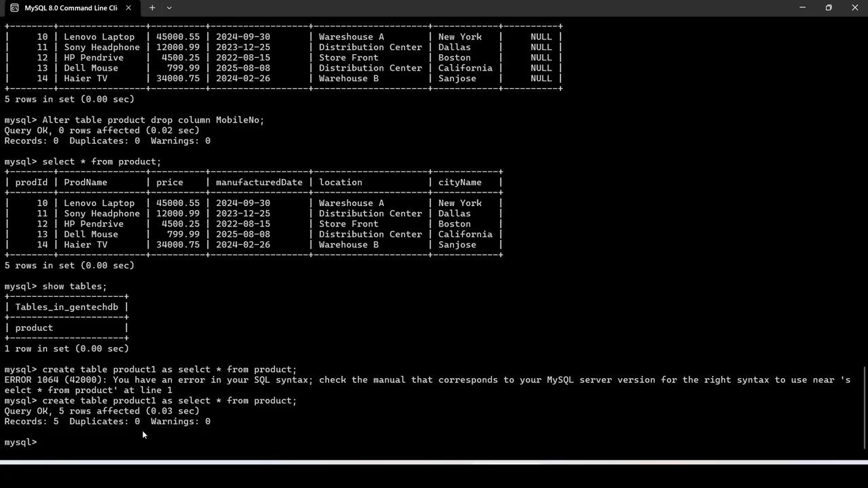Image resolution: width=868 pixels, height=488 pixels.
Task: Click 'Store Front' in the second table
Action: click(349, 224)
